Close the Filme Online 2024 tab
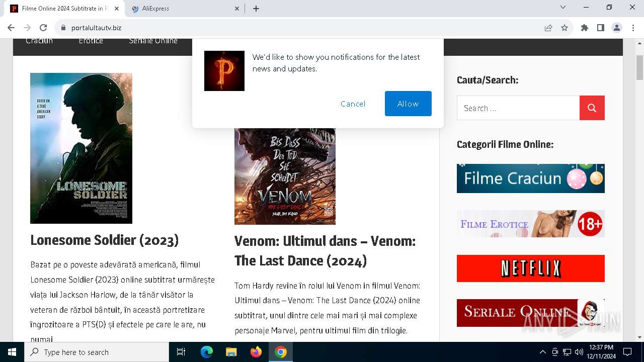The height and width of the screenshot is (362, 644). click(x=117, y=9)
